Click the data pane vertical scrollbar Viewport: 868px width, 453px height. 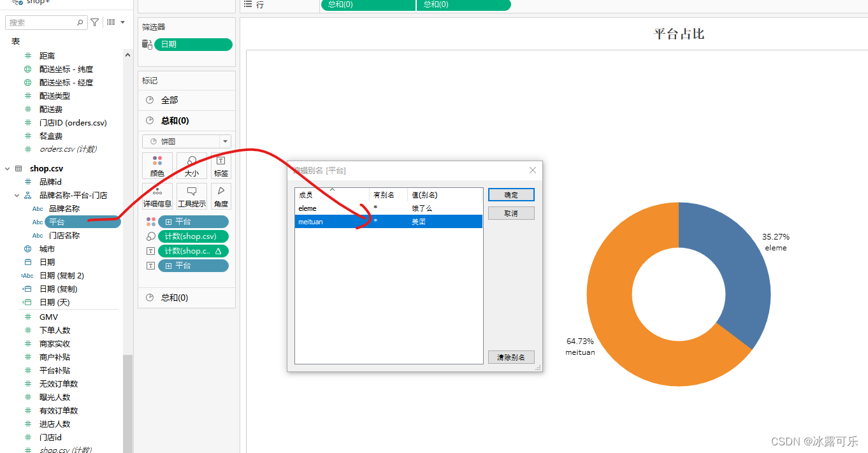(127, 403)
